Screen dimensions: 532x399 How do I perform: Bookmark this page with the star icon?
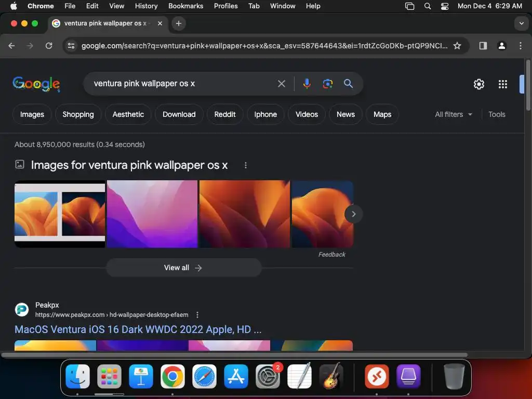457,46
